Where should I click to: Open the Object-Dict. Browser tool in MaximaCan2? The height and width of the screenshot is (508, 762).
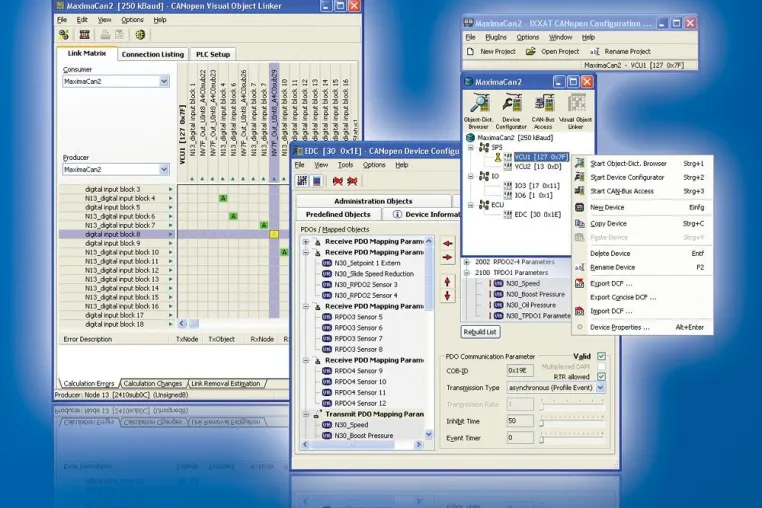[x=479, y=111]
